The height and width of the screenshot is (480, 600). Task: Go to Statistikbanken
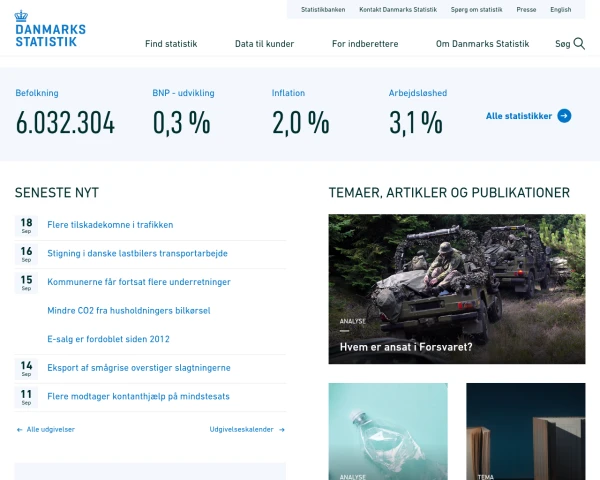click(323, 10)
